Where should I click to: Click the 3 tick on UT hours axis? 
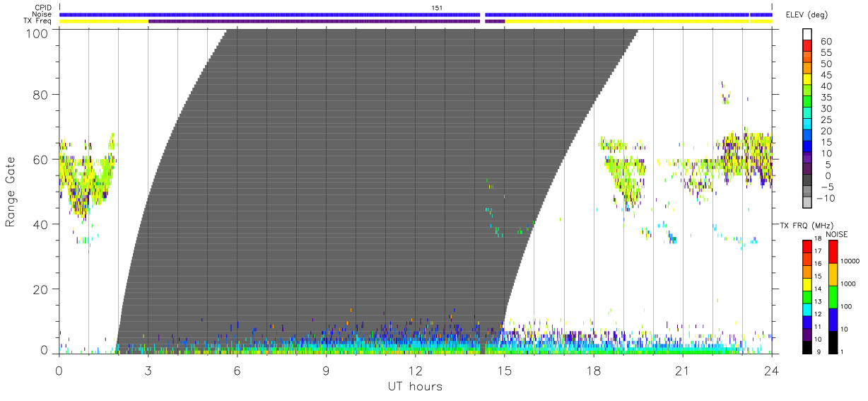point(148,369)
